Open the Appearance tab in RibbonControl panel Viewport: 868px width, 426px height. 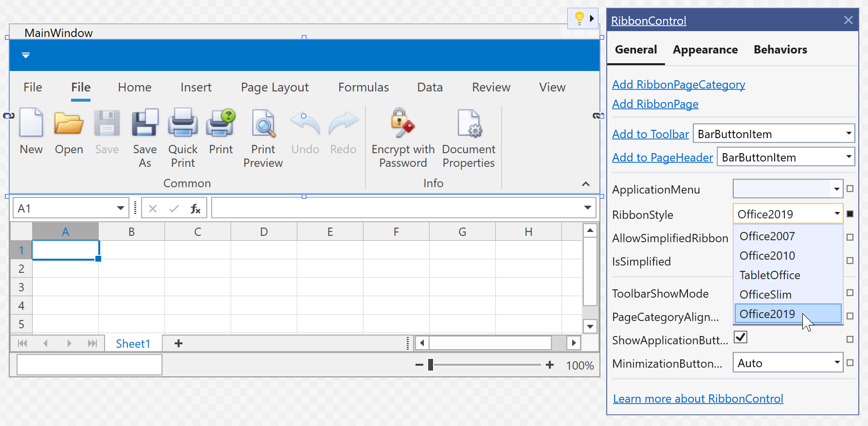[705, 50]
